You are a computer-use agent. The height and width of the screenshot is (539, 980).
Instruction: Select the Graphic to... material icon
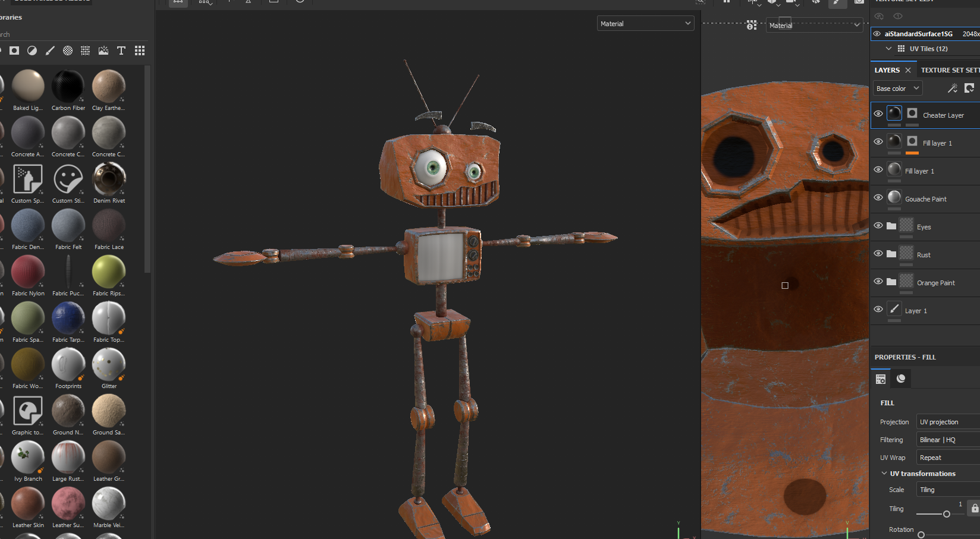tap(28, 411)
